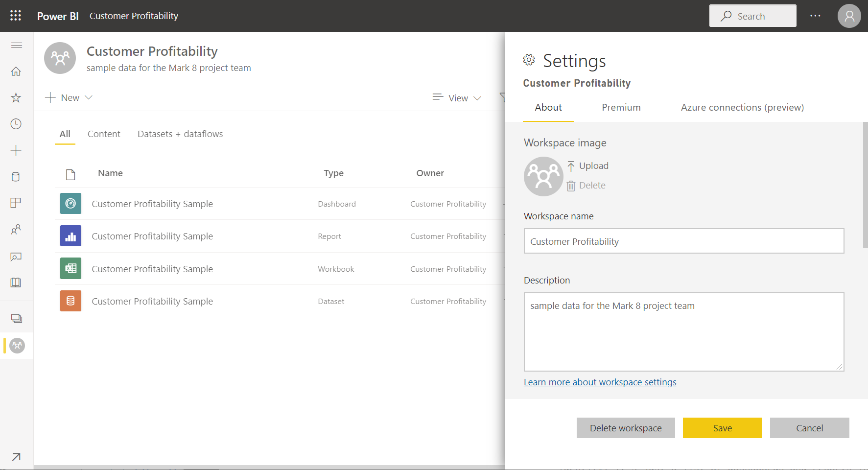Image resolution: width=868 pixels, height=470 pixels.
Task: Edit the Workspace name input field
Action: click(x=683, y=241)
